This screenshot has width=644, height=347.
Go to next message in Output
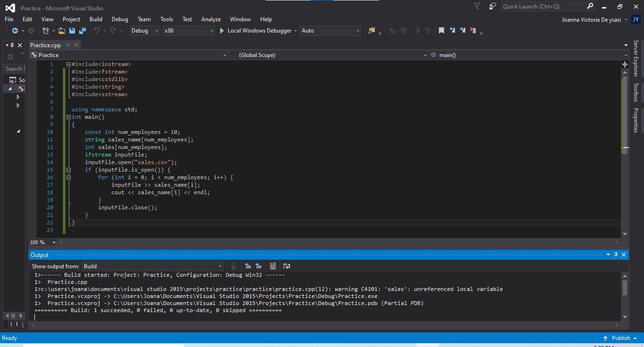258,266
